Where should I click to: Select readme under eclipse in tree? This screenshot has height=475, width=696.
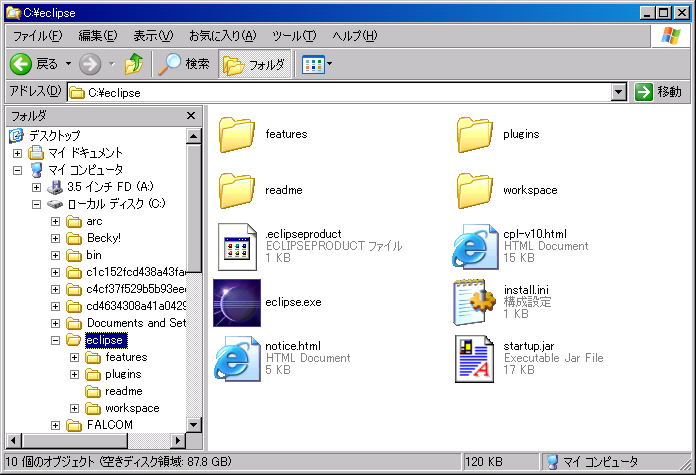pyautogui.click(x=123, y=391)
